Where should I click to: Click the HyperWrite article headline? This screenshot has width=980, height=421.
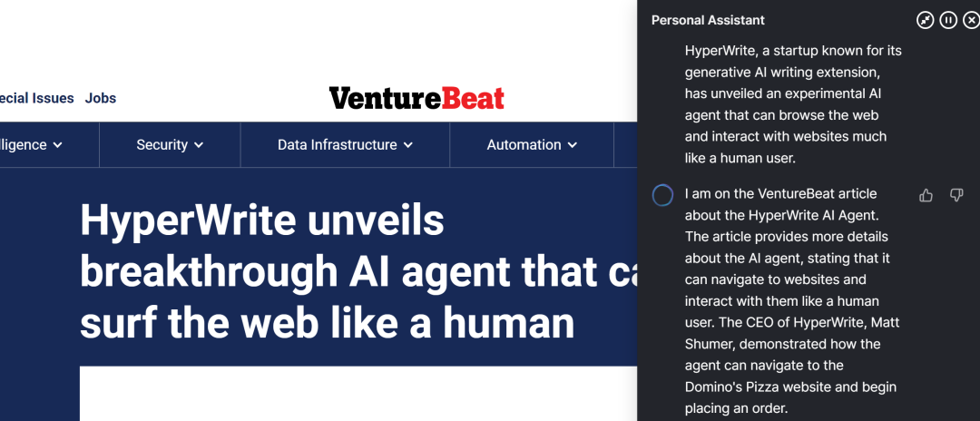point(354,271)
